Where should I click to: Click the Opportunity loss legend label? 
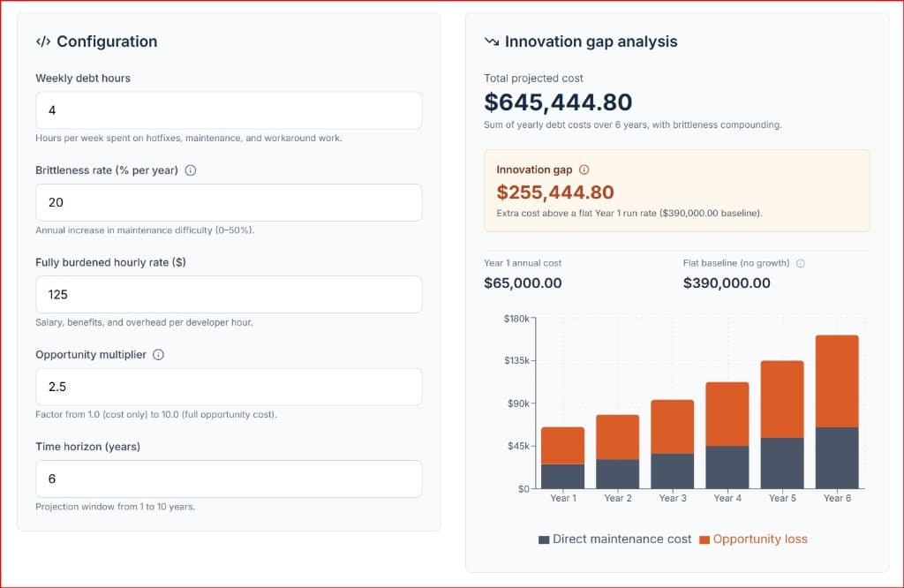coord(760,539)
